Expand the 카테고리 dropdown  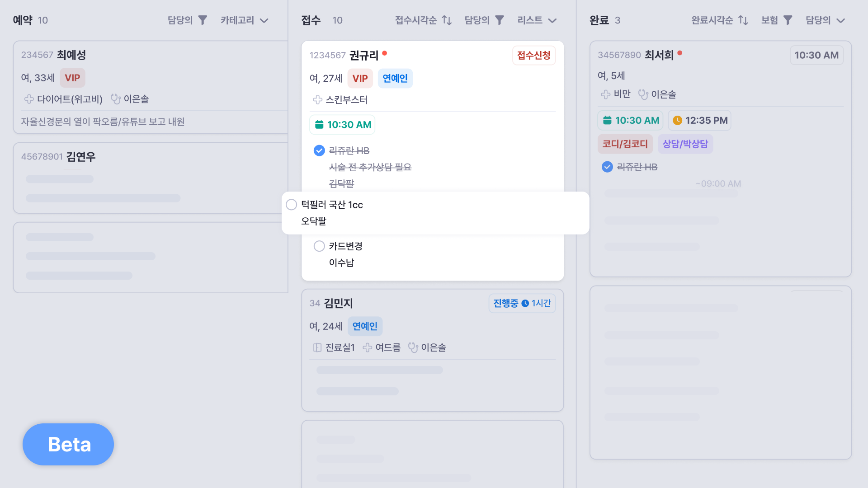pos(245,20)
